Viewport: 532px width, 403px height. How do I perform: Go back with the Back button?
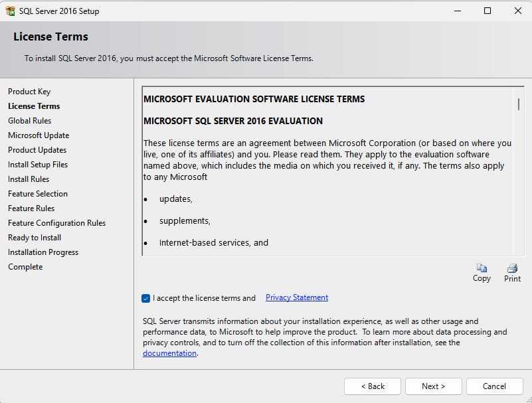point(373,386)
